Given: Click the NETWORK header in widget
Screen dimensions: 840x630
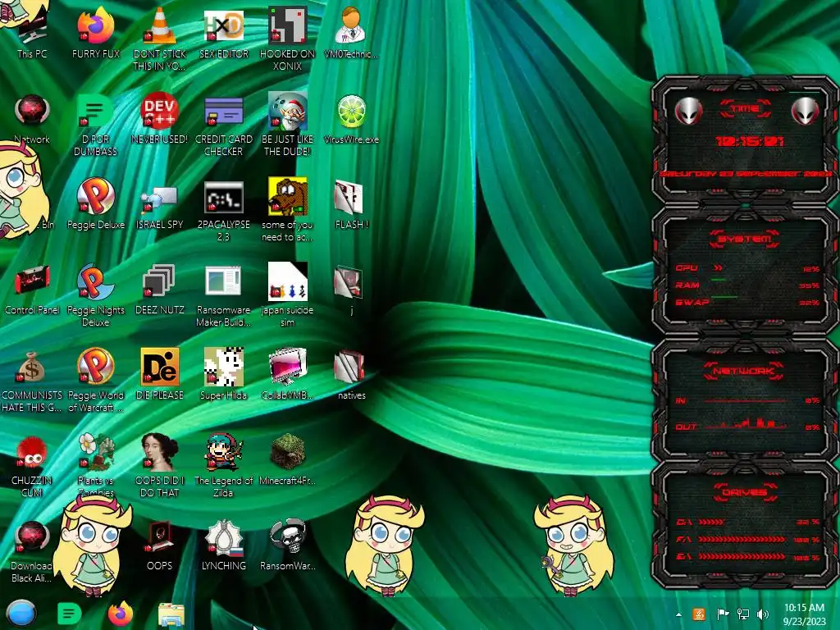Looking at the screenshot, I should tap(743, 371).
